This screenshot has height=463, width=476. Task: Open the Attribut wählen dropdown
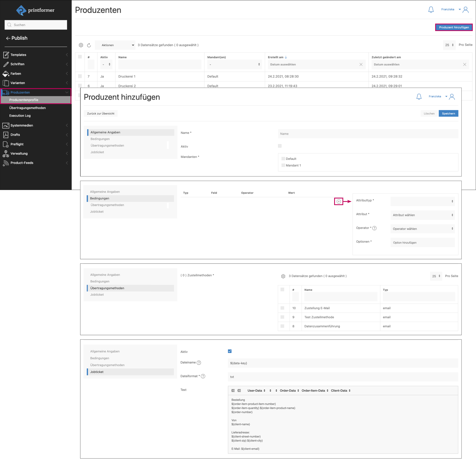coord(422,215)
